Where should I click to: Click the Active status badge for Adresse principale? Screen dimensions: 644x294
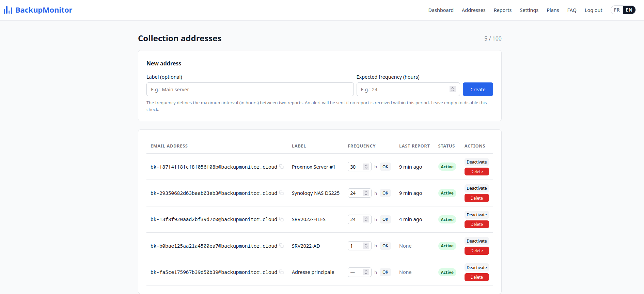(x=447, y=272)
